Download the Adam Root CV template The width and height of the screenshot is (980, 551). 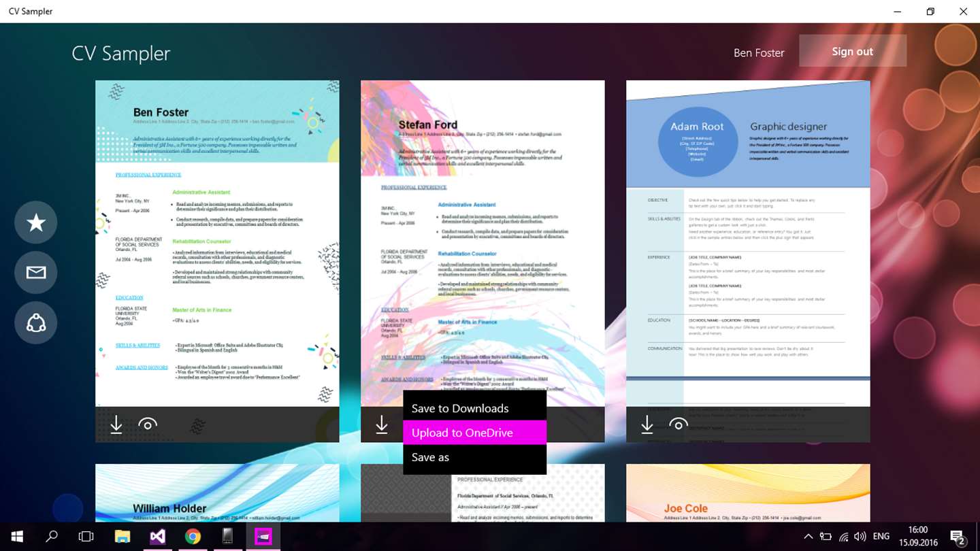647,424
